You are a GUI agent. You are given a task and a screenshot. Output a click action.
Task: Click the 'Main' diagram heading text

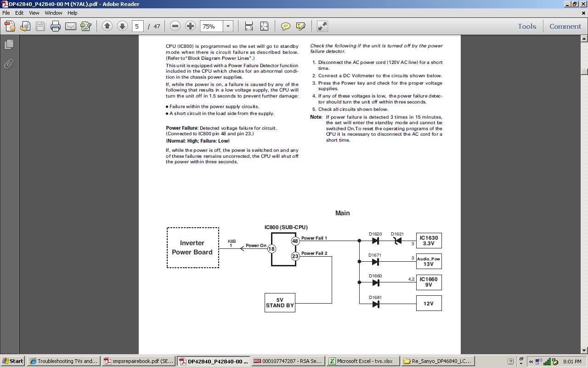343,213
